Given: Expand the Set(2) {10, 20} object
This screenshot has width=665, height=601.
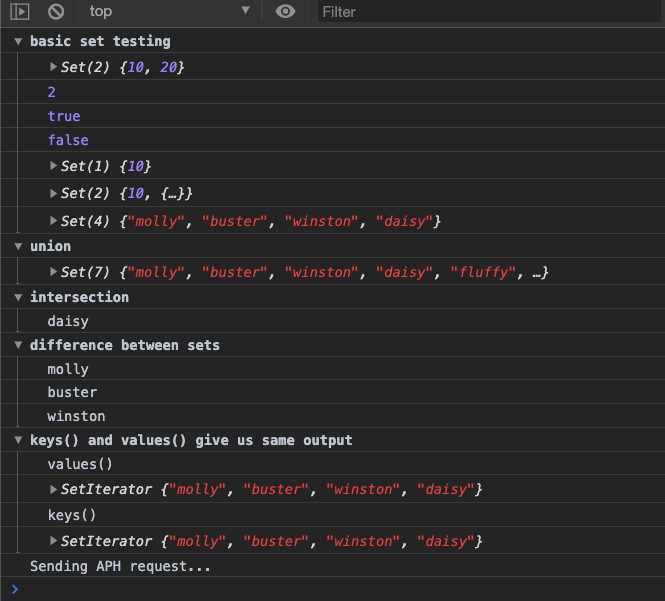Looking at the screenshot, I should click(x=53, y=67).
